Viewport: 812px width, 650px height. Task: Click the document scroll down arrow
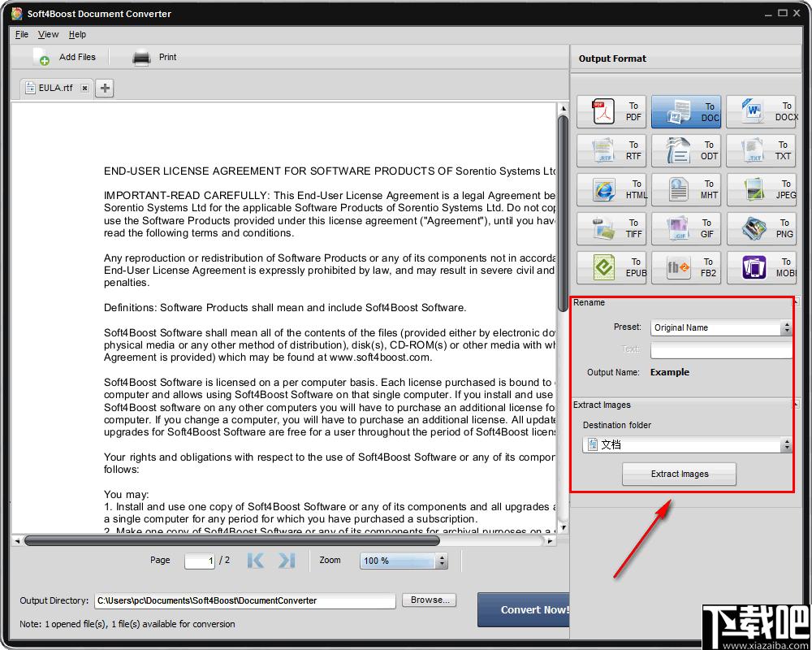(564, 527)
